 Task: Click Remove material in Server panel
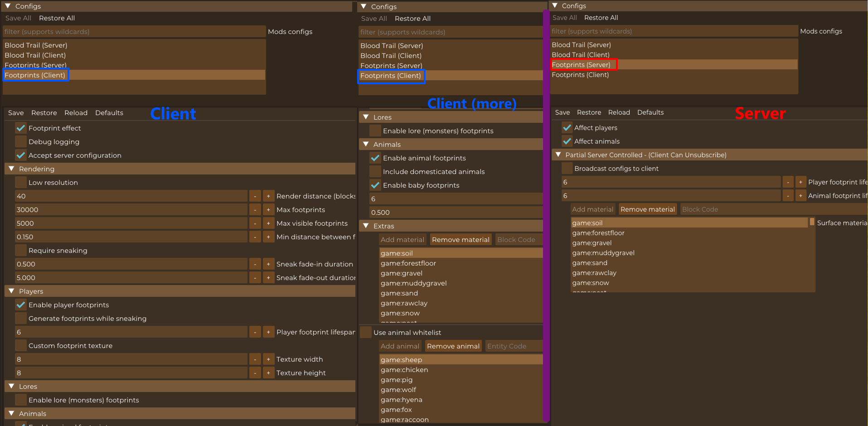(x=648, y=209)
